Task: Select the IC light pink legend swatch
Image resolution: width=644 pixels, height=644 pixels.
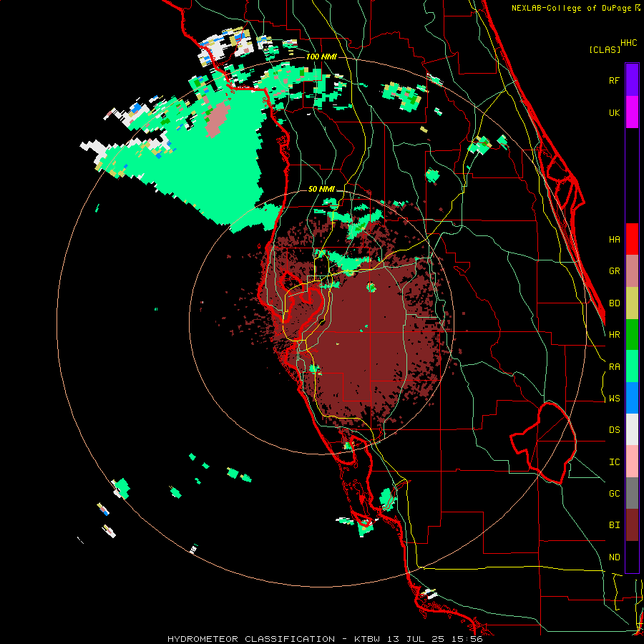Action: click(632, 462)
